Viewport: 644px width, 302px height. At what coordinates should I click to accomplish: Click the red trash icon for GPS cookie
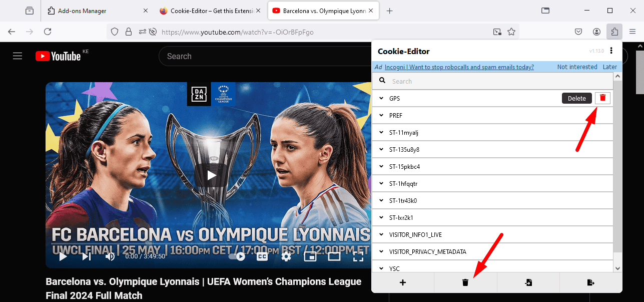pyautogui.click(x=602, y=98)
